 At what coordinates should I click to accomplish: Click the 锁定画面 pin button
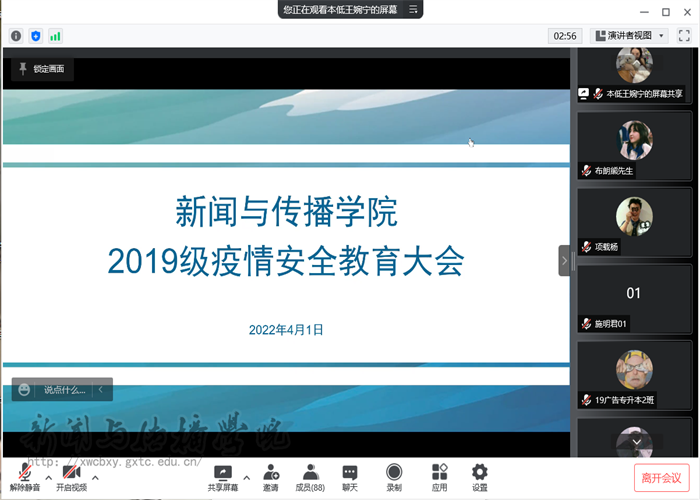(x=42, y=69)
